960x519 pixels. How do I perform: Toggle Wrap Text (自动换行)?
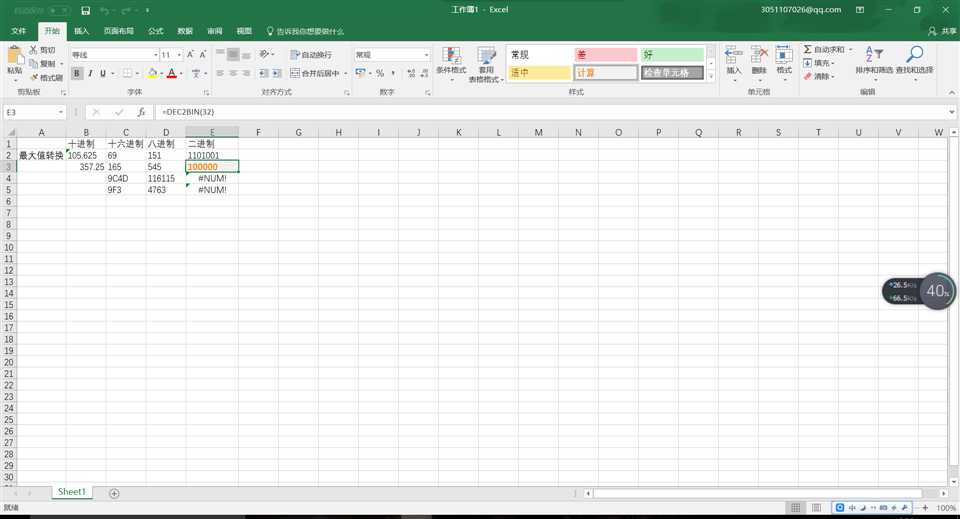tap(311, 54)
